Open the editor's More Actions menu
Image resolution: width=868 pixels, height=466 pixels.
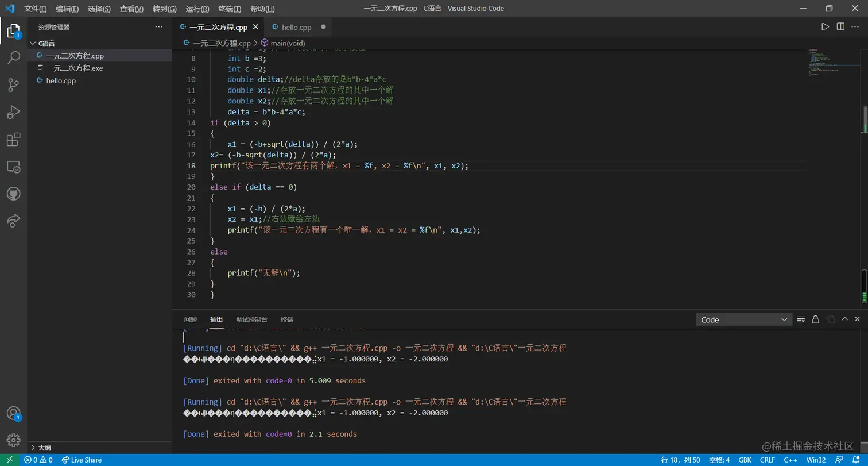tap(856, 27)
